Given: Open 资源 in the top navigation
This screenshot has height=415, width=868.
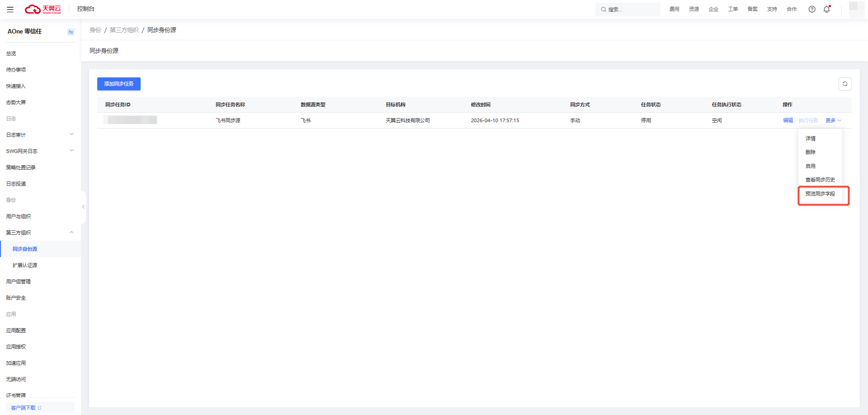Looking at the screenshot, I should click(694, 9).
